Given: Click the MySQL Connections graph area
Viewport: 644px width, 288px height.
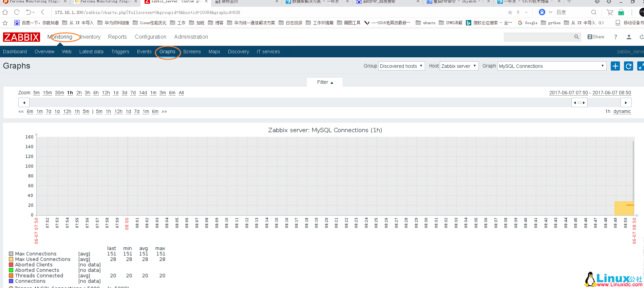Looking at the screenshot, I should pyautogui.click(x=335, y=176).
